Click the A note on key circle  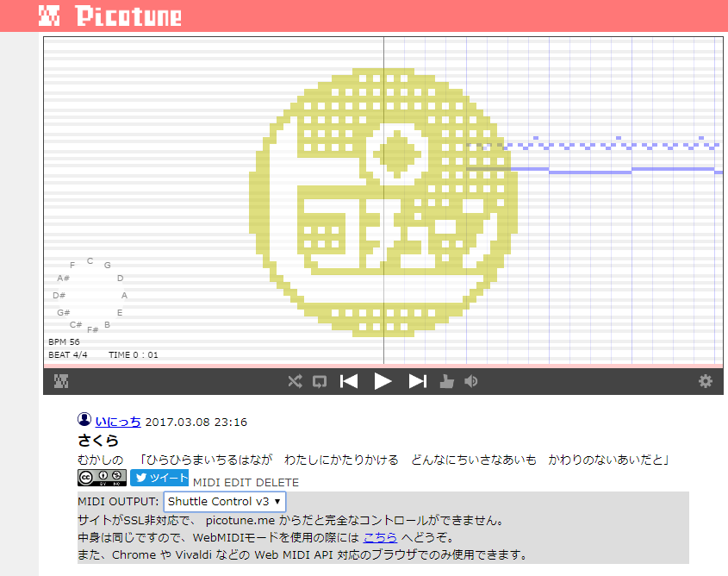124,296
